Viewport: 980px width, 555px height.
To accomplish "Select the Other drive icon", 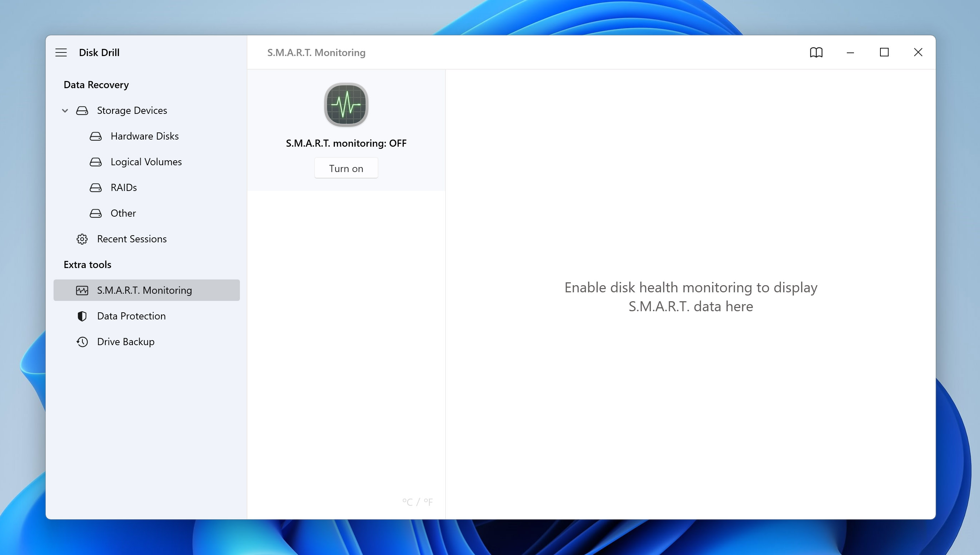I will tap(96, 213).
